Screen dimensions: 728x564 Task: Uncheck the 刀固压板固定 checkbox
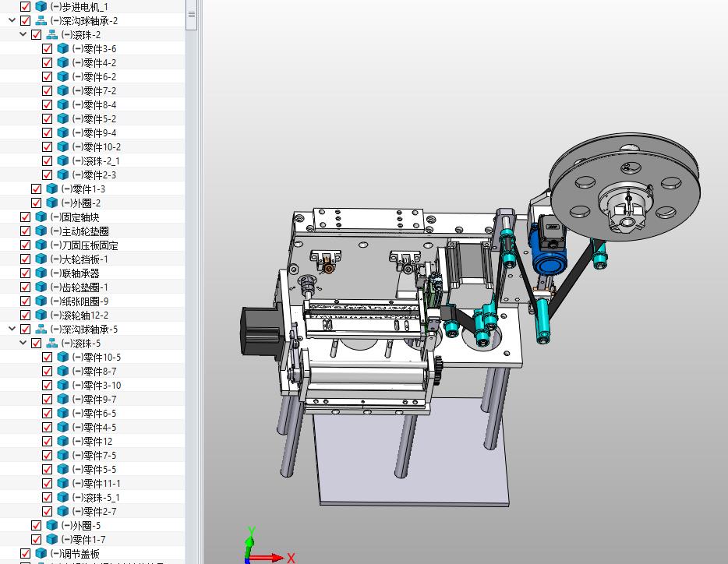(x=26, y=245)
